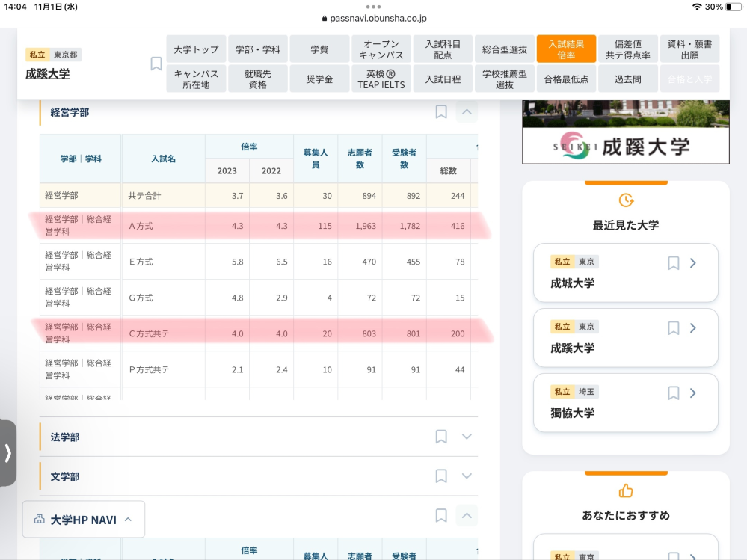The image size is (747, 560).
Task: Click the 2022 ratio column header
Action: 271,171
